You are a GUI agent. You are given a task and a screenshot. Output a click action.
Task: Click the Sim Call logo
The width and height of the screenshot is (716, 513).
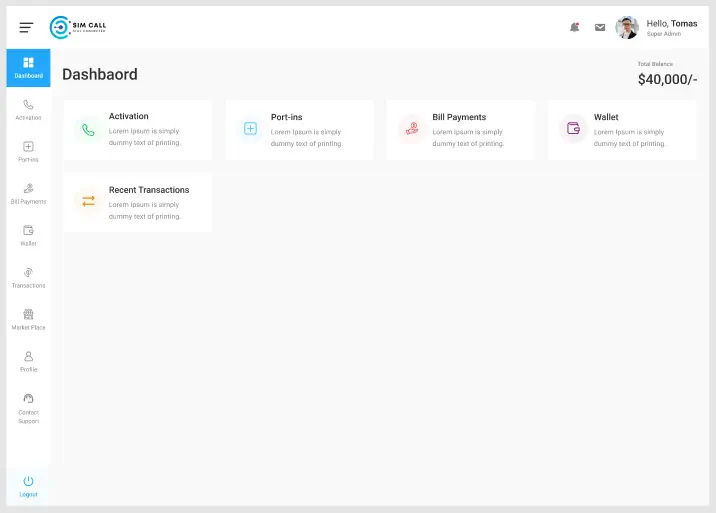click(x=78, y=28)
